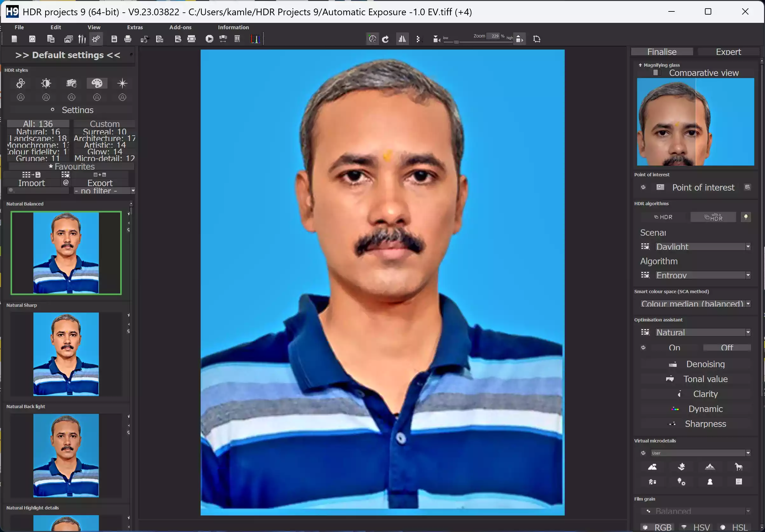This screenshot has width=765, height=532.
Task: Click the rotate arrow icon by zoom
Action: 385,39
